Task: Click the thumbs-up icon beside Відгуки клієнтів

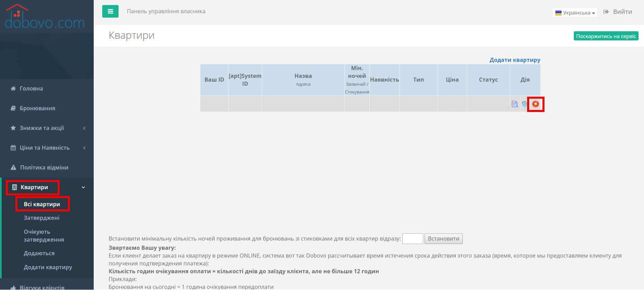Action: (13, 288)
